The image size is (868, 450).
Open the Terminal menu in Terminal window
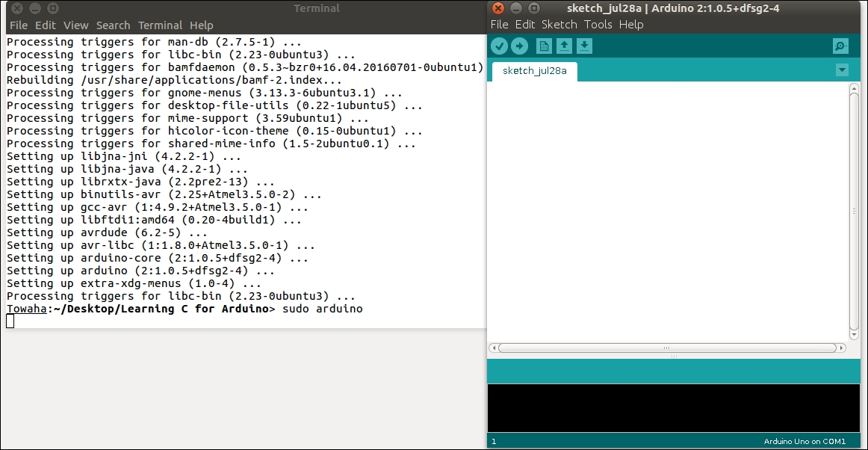[x=160, y=25]
